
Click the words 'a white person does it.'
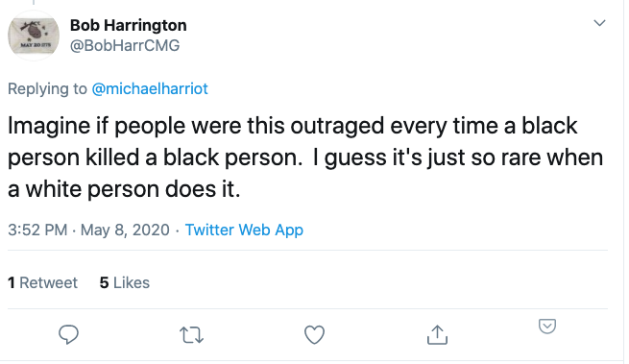point(124,188)
